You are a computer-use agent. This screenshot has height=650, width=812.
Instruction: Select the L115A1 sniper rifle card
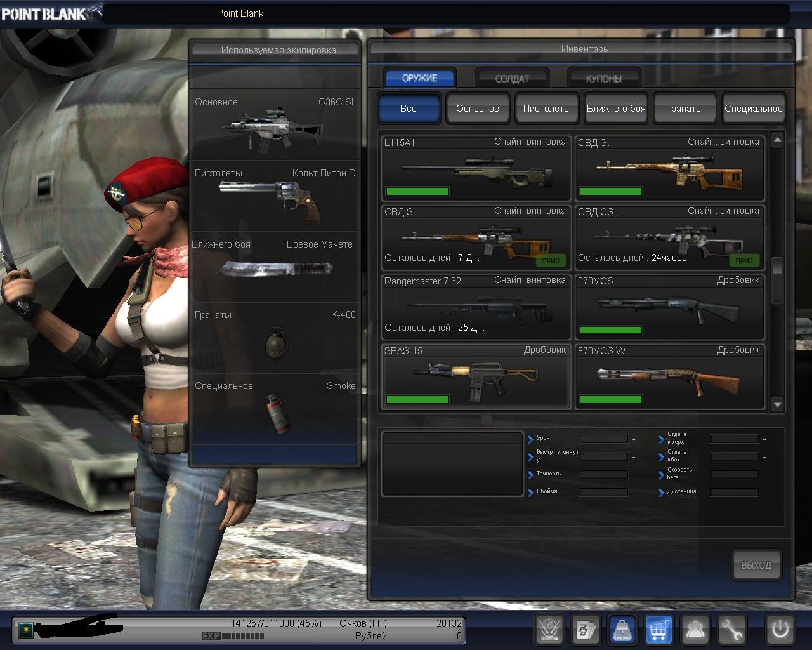point(476,168)
